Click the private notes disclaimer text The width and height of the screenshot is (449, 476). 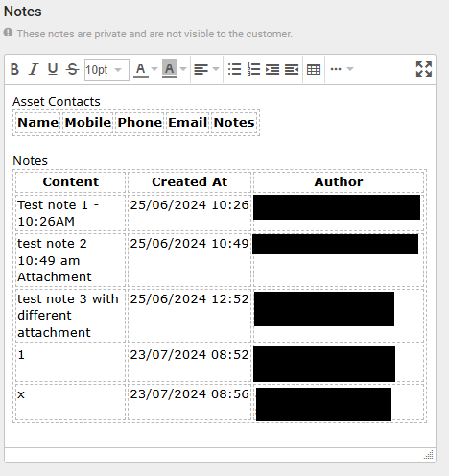tap(154, 34)
